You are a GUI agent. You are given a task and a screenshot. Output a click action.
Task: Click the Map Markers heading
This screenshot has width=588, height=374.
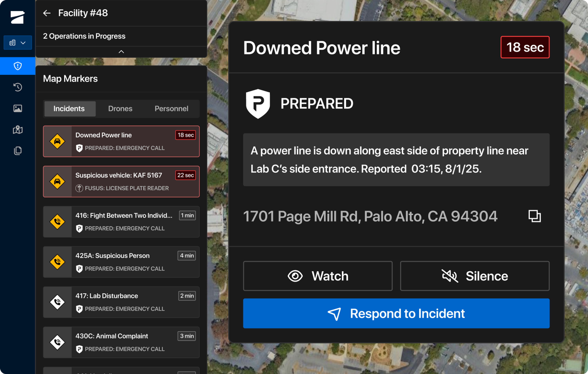coord(70,79)
